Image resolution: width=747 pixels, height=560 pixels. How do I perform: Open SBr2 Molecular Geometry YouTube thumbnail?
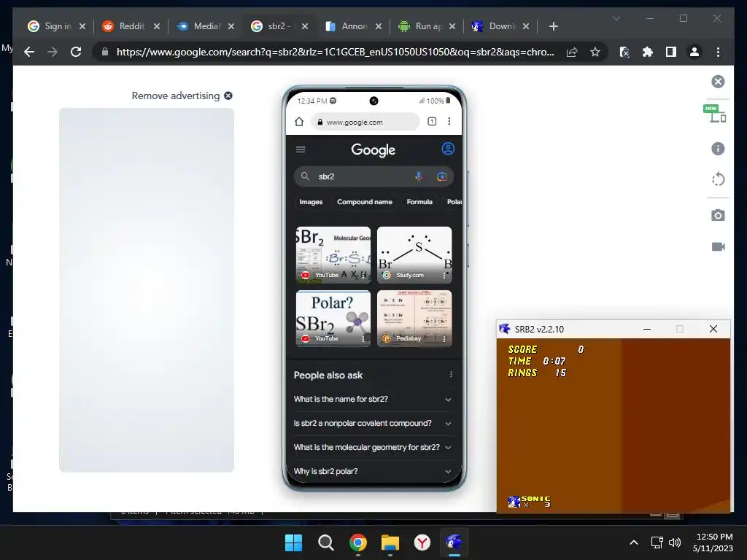(333, 255)
